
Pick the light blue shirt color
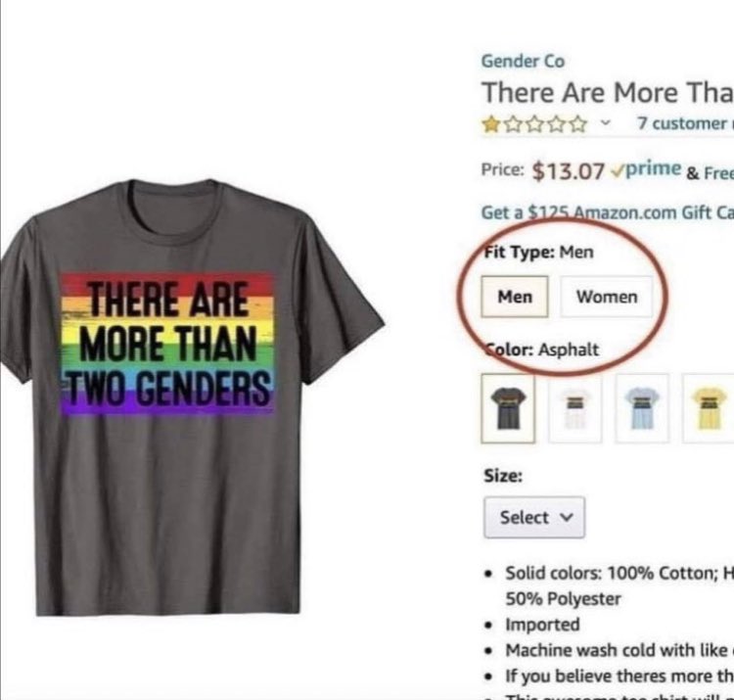coord(642,408)
